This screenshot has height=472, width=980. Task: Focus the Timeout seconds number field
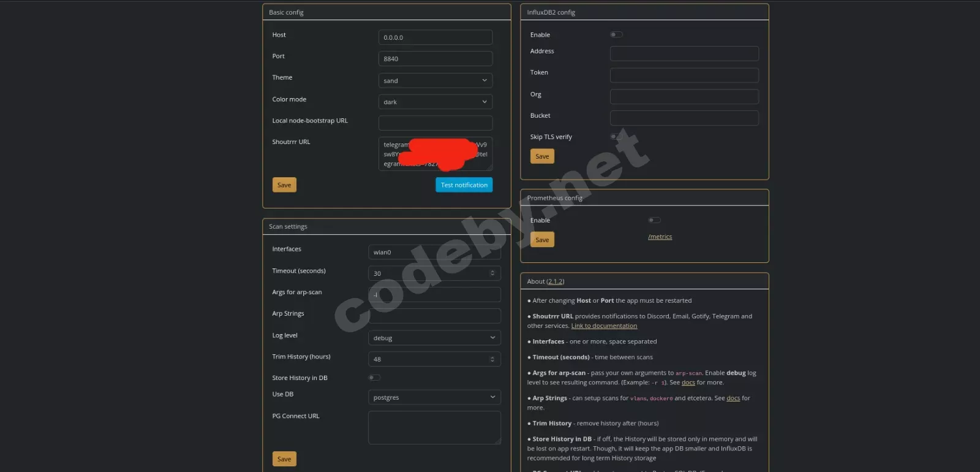434,273
